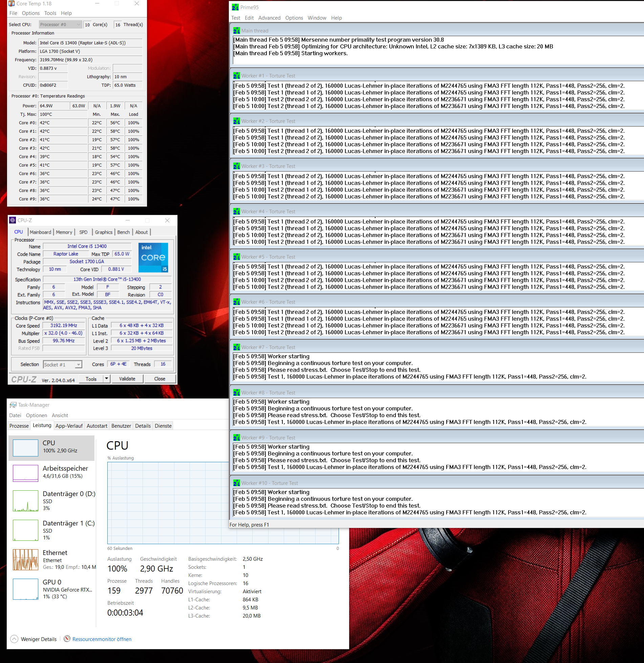The width and height of the screenshot is (644, 663).
Task: Switch to the SPD tab in CPU-Z
Action: click(x=83, y=232)
